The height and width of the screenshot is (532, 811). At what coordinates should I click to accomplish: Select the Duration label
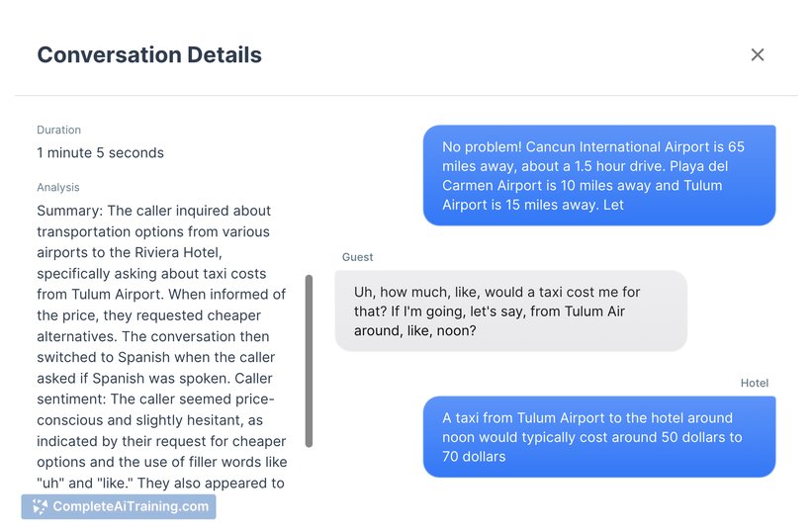point(59,130)
